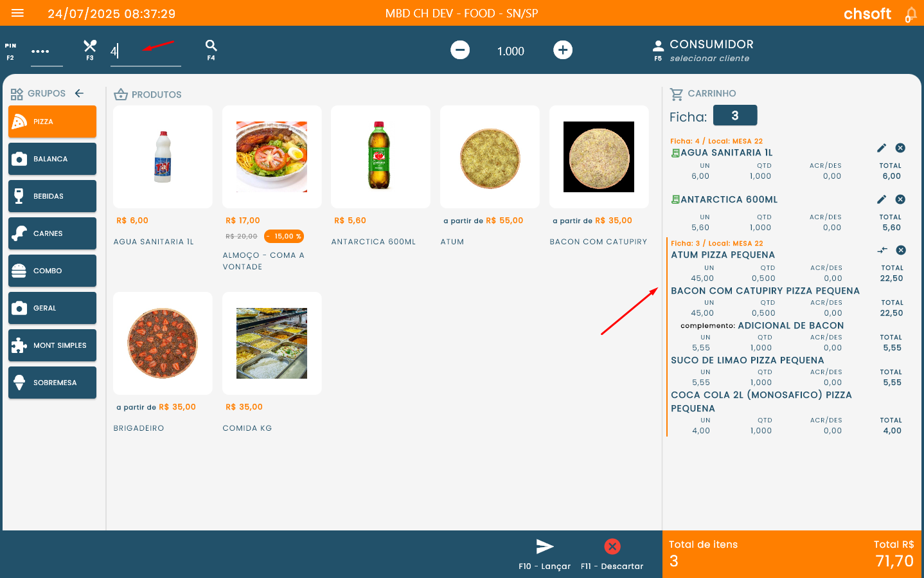Open the hamburger menu
Screen dimensions: 924x578
pos(17,14)
